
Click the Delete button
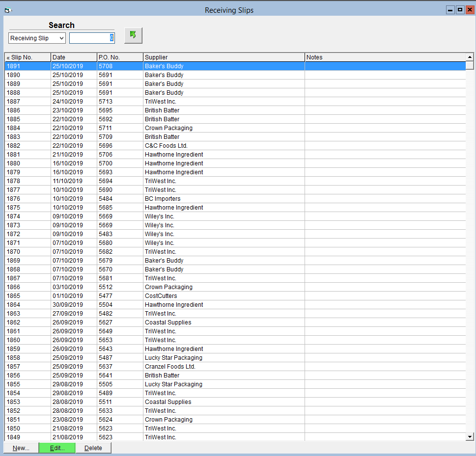click(x=93, y=448)
